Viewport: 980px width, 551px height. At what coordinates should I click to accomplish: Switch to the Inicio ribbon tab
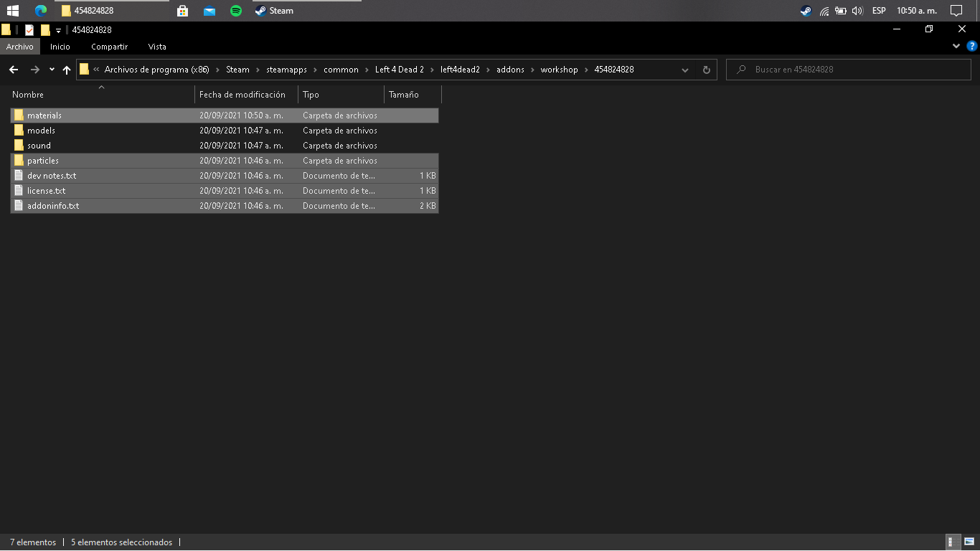click(x=60, y=47)
